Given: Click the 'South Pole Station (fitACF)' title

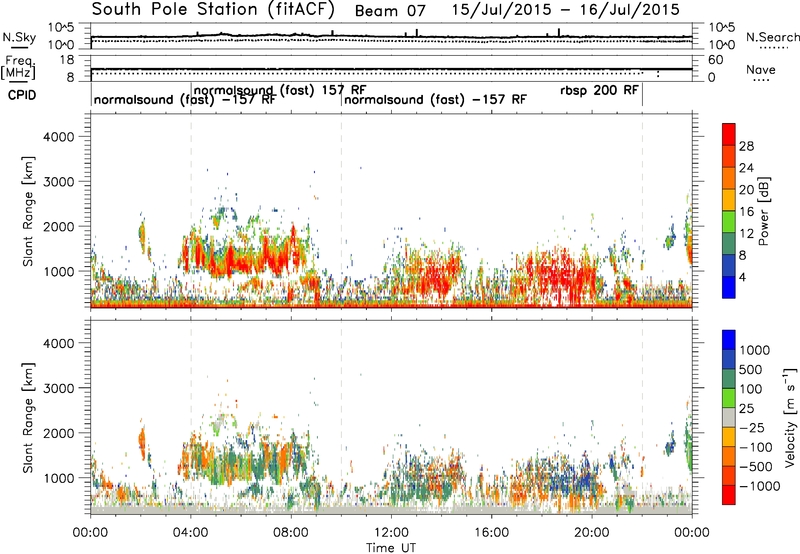Looking at the screenshot, I should [213, 10].
